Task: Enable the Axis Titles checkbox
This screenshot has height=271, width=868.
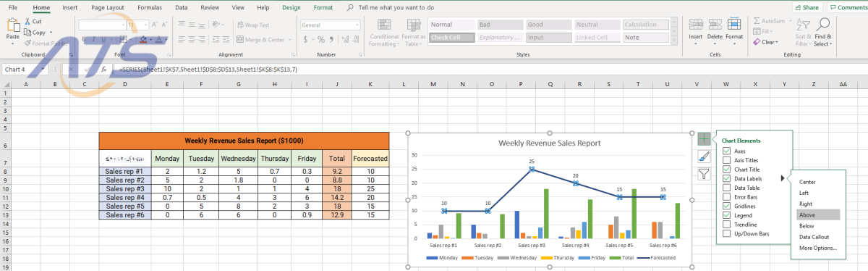Action: point(726,160)
